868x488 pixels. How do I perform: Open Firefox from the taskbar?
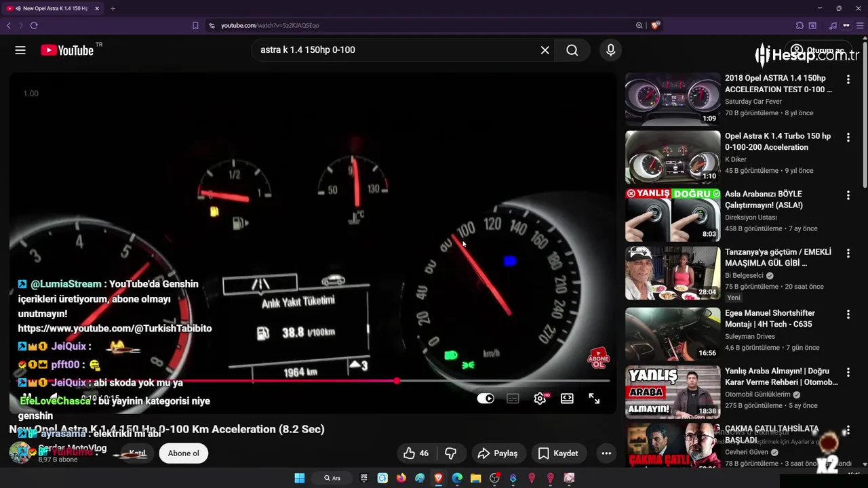[401, 478]
